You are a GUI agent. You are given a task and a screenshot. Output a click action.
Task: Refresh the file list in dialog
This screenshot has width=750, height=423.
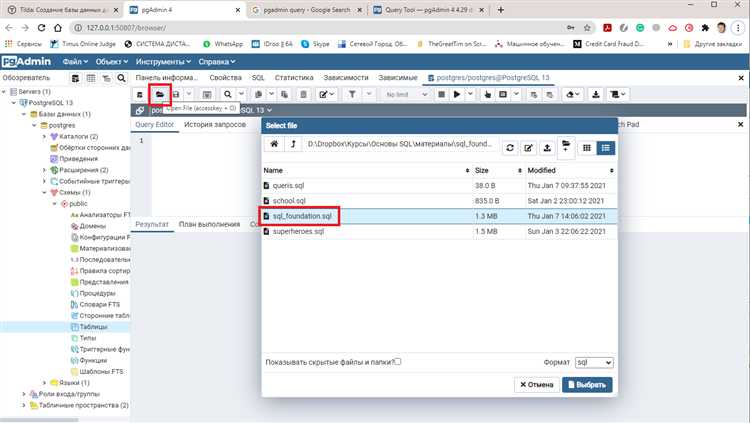coord(510,147)
